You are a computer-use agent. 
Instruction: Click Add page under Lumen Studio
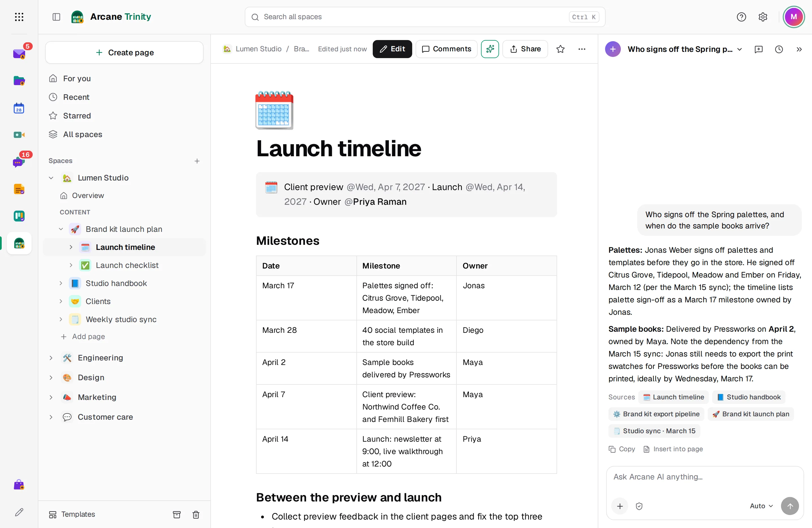pos(83,336)
